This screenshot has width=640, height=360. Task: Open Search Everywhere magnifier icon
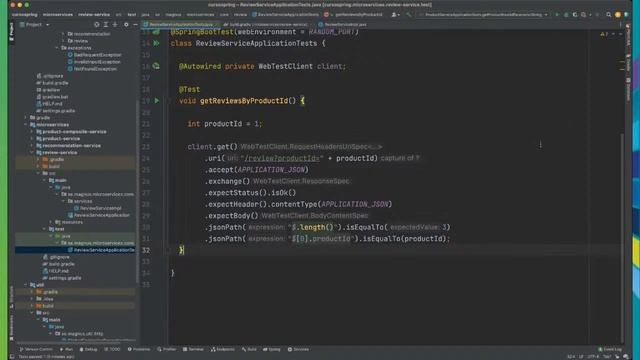pyautogui.click(x=609, y=15)
